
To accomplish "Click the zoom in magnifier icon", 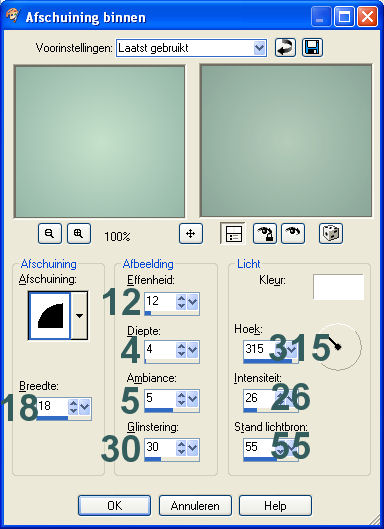I will pyautogui.click(x=79, y=233).
